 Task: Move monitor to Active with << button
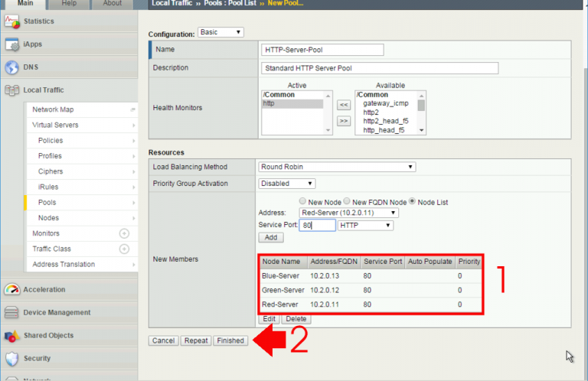tap(344, 105)
